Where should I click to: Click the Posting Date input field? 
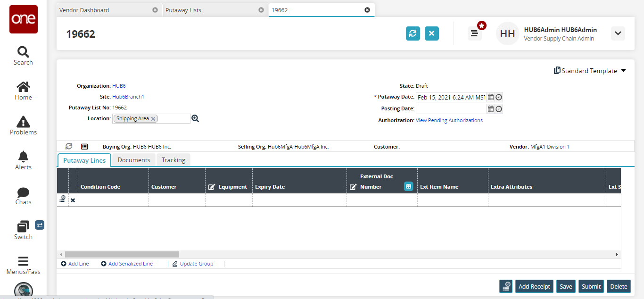[x=451, y=109]
